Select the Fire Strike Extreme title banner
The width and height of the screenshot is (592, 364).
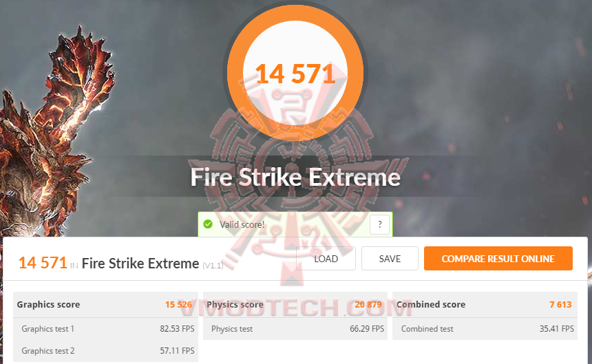click(295, 177)
